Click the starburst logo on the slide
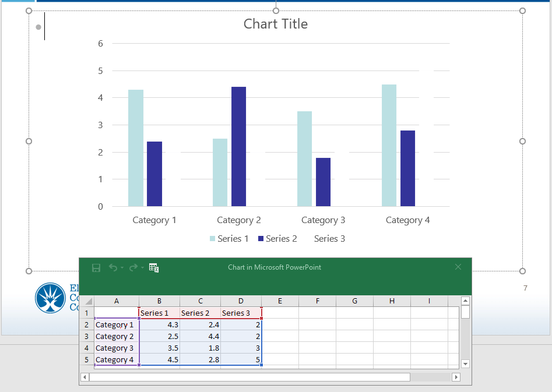Screen dimensions: 552x392 (50, 298)
